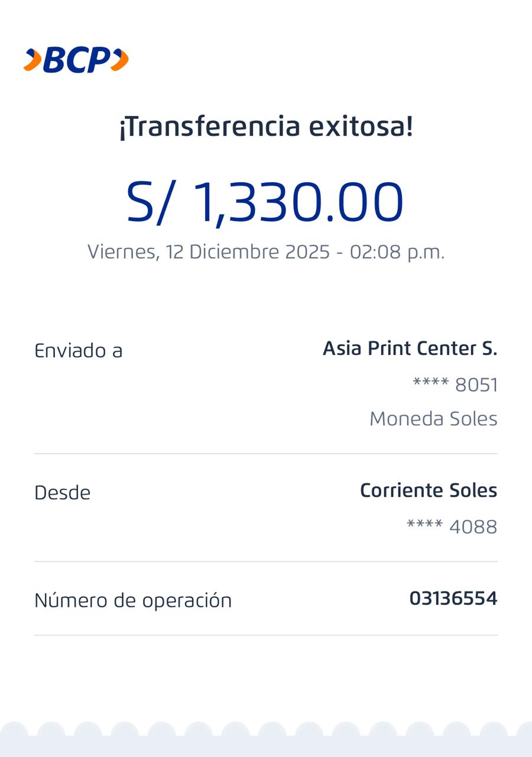532x757 pixels.
Task: Click recipient account ending in 8051
Action: click(455, 385)
